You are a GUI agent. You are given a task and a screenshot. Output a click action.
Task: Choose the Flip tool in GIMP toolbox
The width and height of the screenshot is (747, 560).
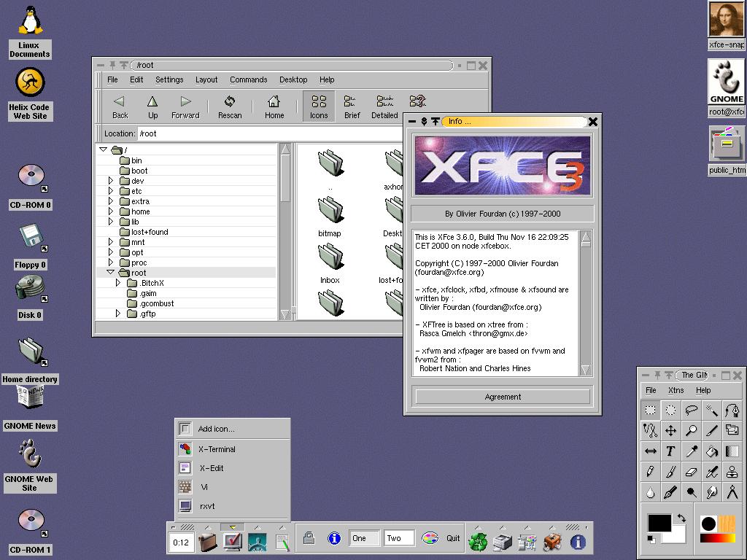tap(650, 451)
